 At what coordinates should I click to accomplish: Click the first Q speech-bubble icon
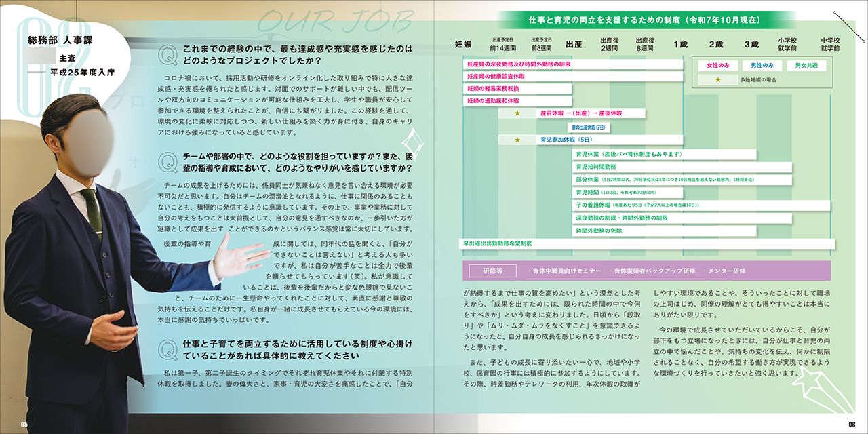[167, 56]
